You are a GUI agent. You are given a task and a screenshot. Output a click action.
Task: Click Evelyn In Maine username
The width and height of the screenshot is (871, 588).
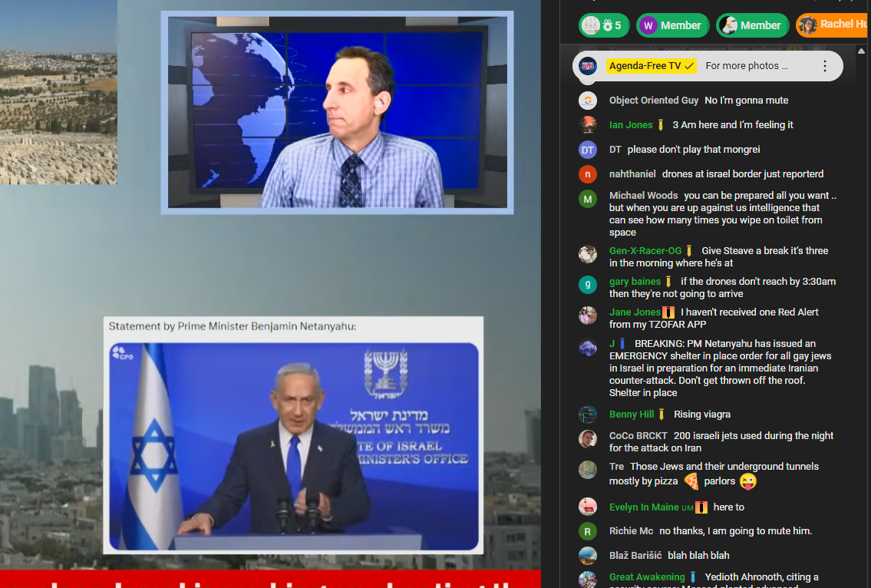pos(644,507)
